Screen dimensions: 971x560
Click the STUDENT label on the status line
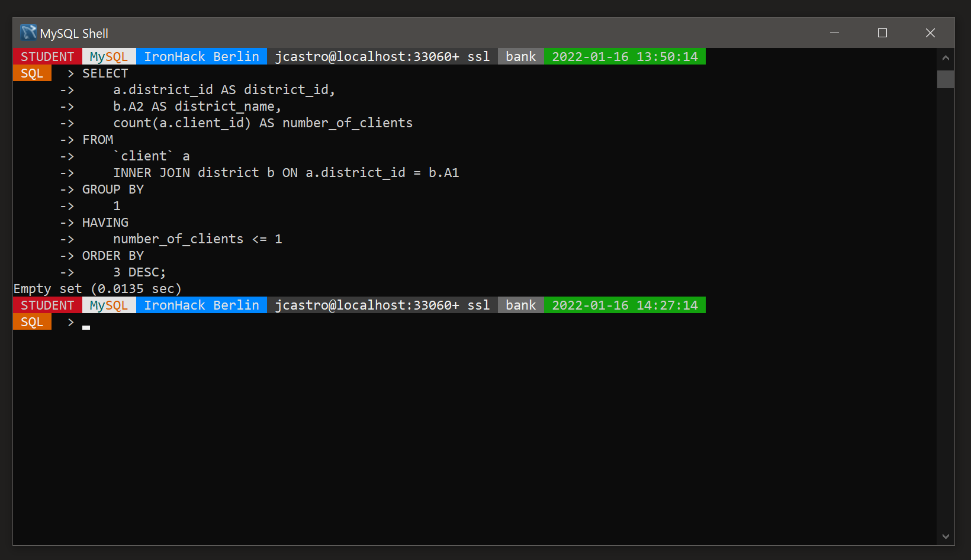click(x=47, y=56)
